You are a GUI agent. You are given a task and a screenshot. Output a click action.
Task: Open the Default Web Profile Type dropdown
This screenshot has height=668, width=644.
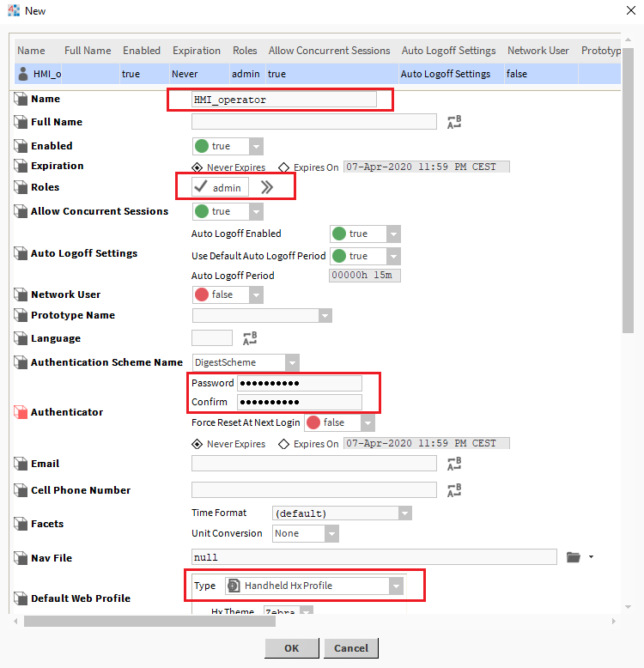[x=396, y=586]
